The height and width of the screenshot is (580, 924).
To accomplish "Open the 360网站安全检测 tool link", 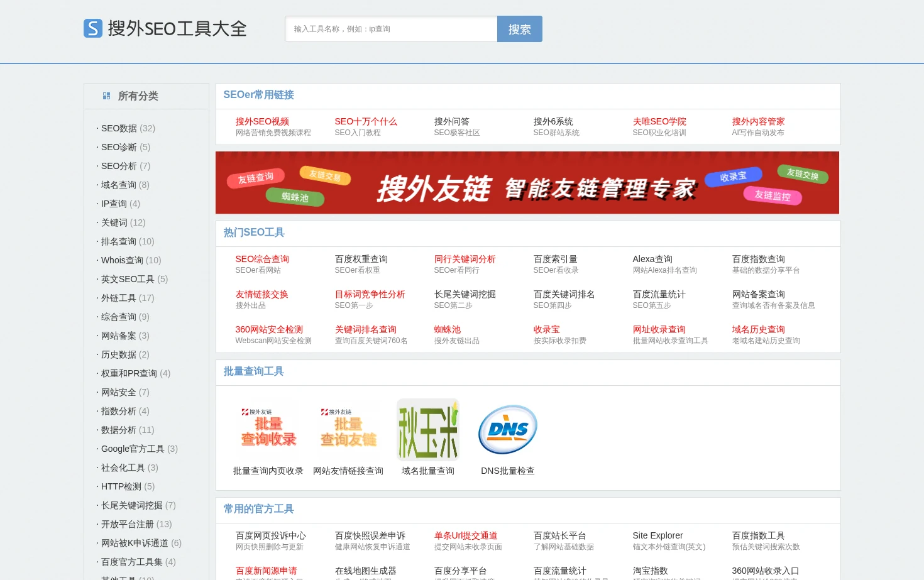I will [x=269, y=329].
